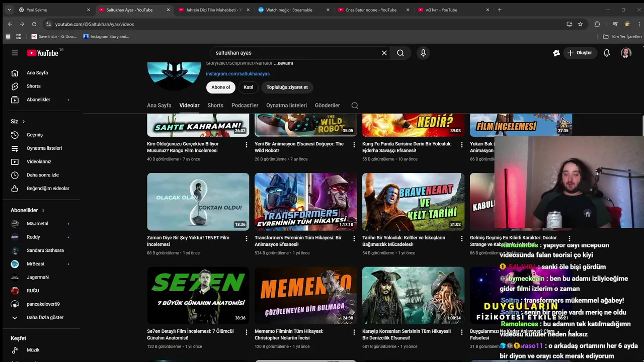
Task: Reload page with browser refresh button
Action: click(34, 24)
